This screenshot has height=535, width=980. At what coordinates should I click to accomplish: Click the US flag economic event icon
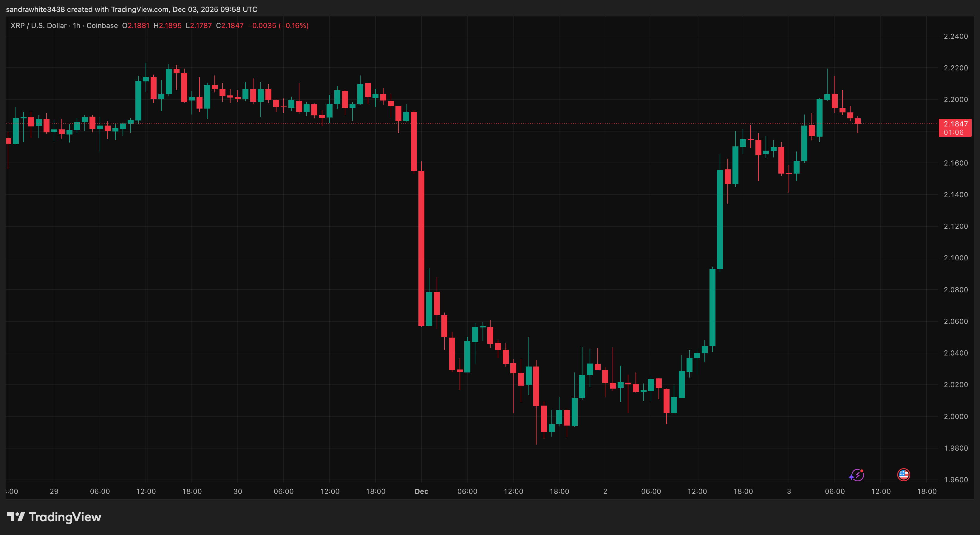[903, 474]
